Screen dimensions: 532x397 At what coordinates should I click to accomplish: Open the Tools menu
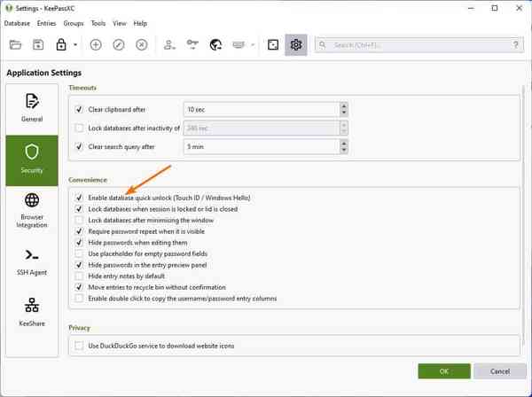click(98, 23)
